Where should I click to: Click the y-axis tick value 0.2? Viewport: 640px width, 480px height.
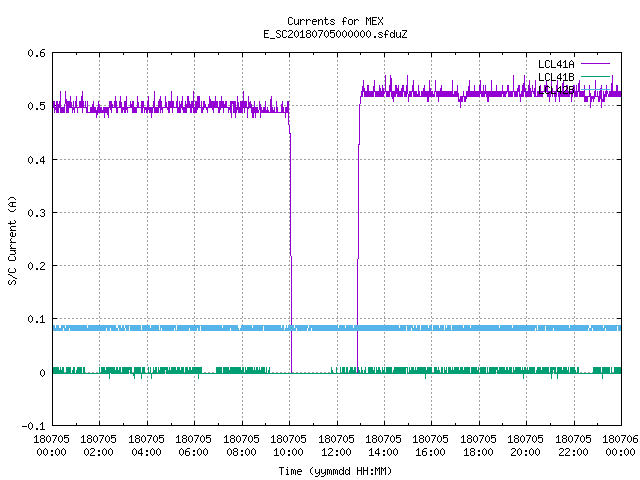pyautogui.click(x=36, y=266)
